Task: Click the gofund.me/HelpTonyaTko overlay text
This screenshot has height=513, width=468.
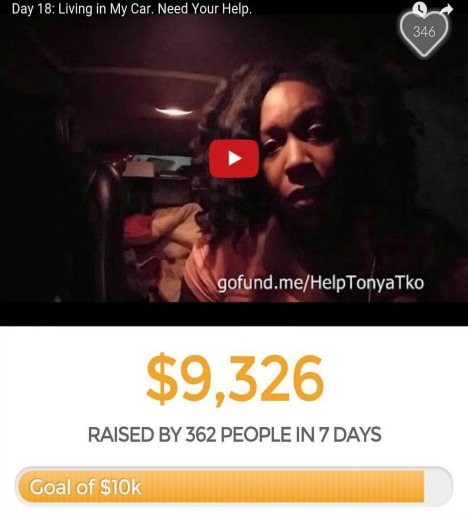Action: 321,283
